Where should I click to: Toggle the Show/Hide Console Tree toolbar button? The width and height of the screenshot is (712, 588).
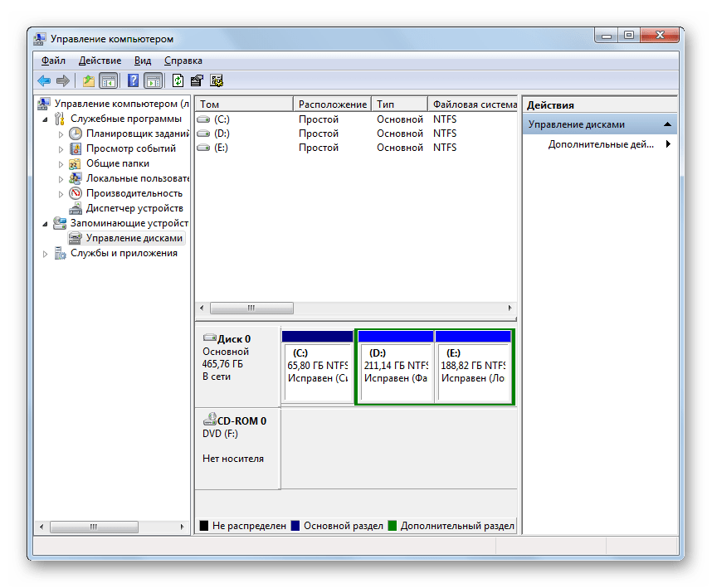click(x=108, y=80)
